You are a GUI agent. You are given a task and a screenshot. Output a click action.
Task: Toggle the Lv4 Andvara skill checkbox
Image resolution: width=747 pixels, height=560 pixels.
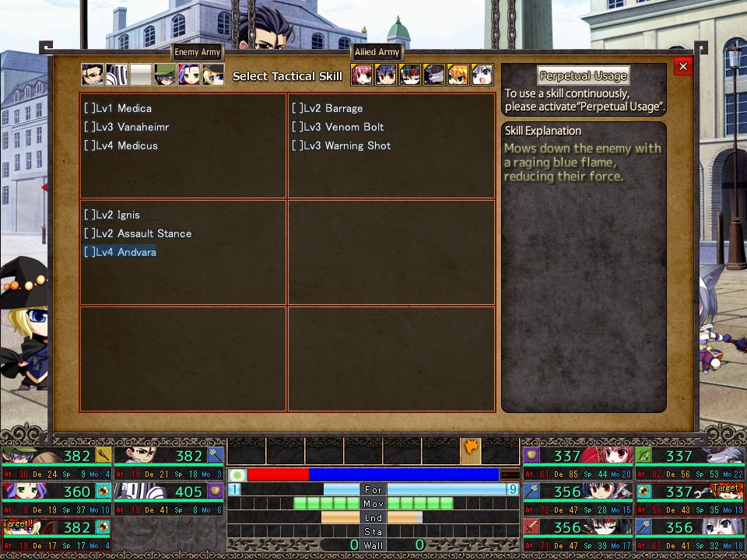tap(89, 252)
